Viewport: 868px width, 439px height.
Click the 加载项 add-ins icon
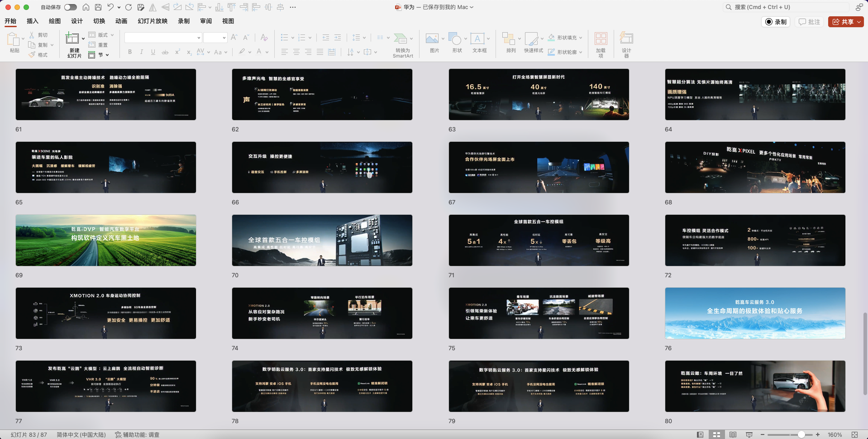pos(601,39)
